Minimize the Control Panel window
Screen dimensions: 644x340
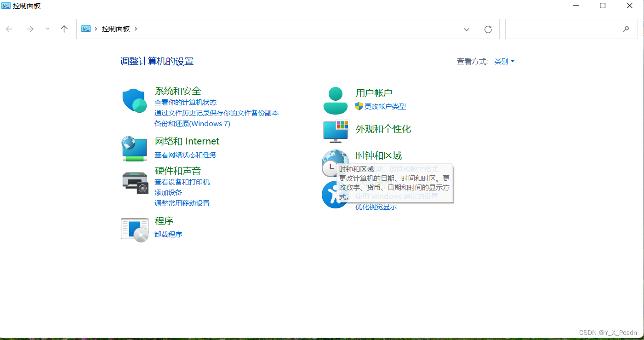[x=576, y=6]
